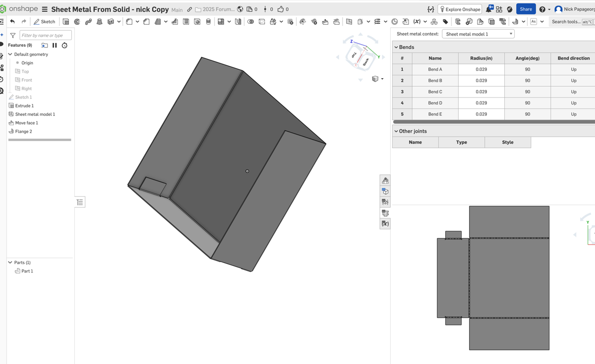Open the notifications bell

[489, 9]
